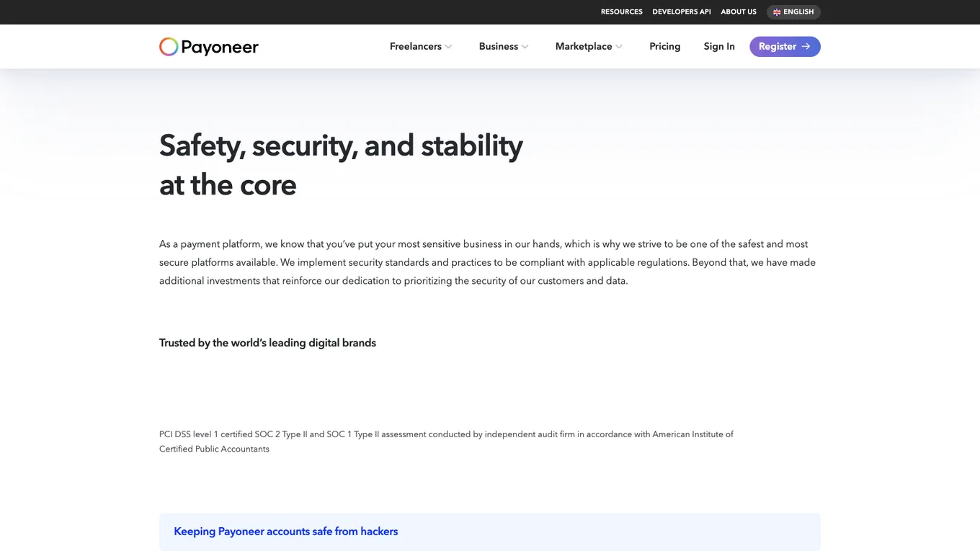Click the purple Register button

(x=785, y=47)
